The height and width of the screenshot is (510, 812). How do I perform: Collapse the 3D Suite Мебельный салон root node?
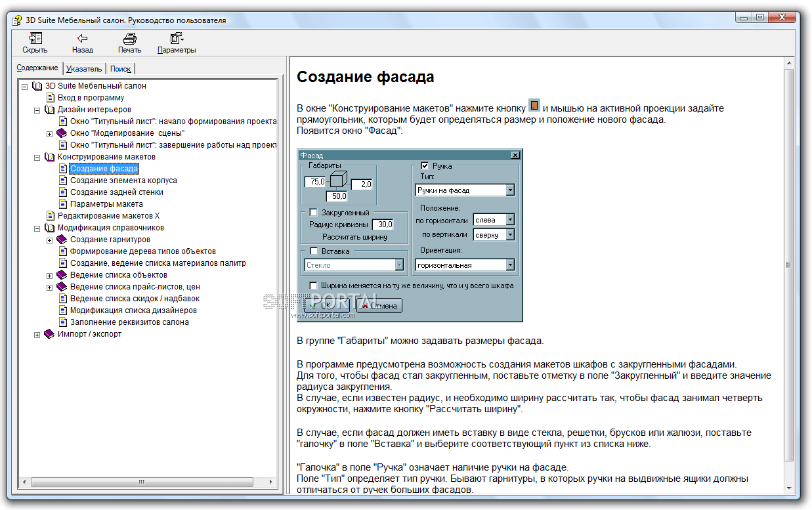(x=25, y=86)
